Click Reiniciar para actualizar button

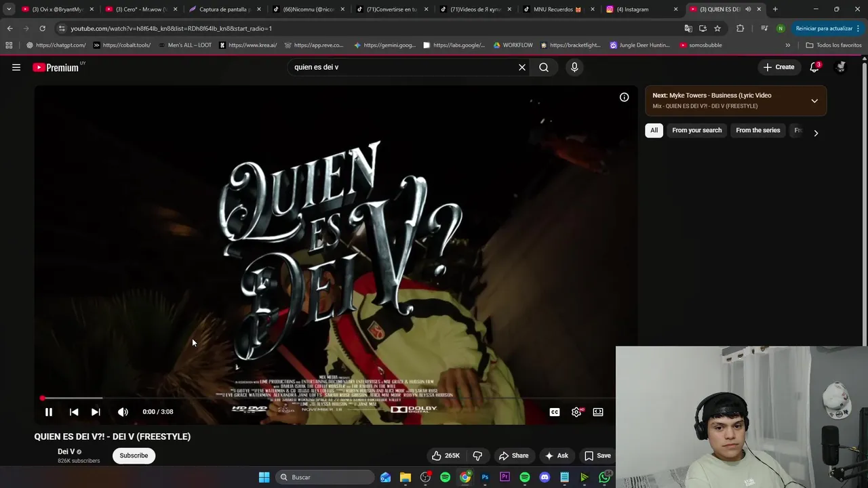pyautogui.click(x=828, y=28)
